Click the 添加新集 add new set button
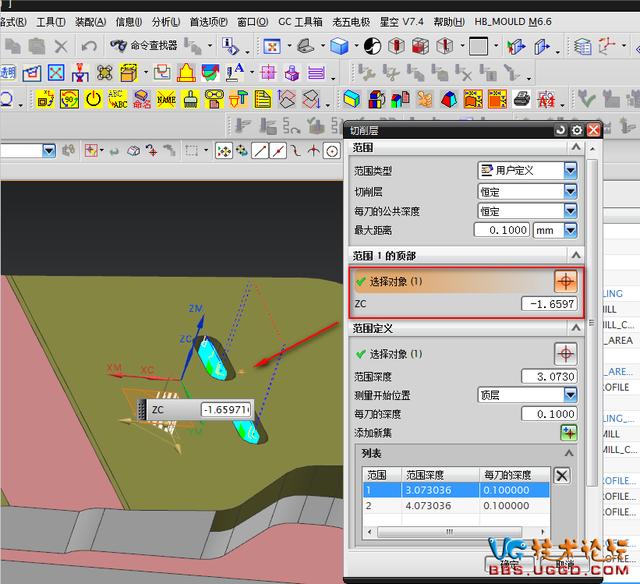 (569, 433)
